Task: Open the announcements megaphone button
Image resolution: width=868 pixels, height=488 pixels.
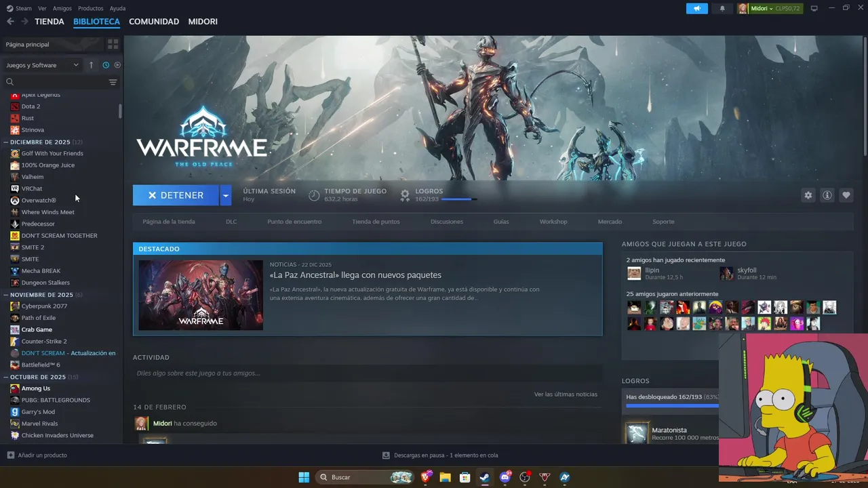Action: pos(696,8)
